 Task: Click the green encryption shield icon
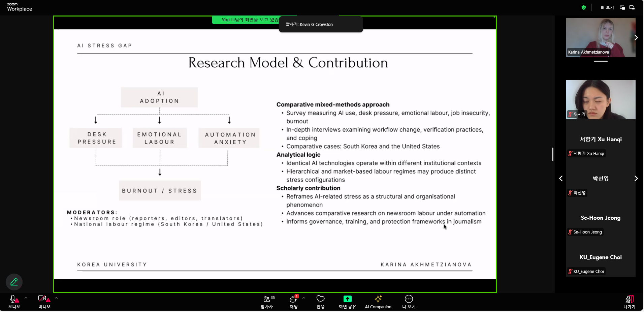pos(584,7)
